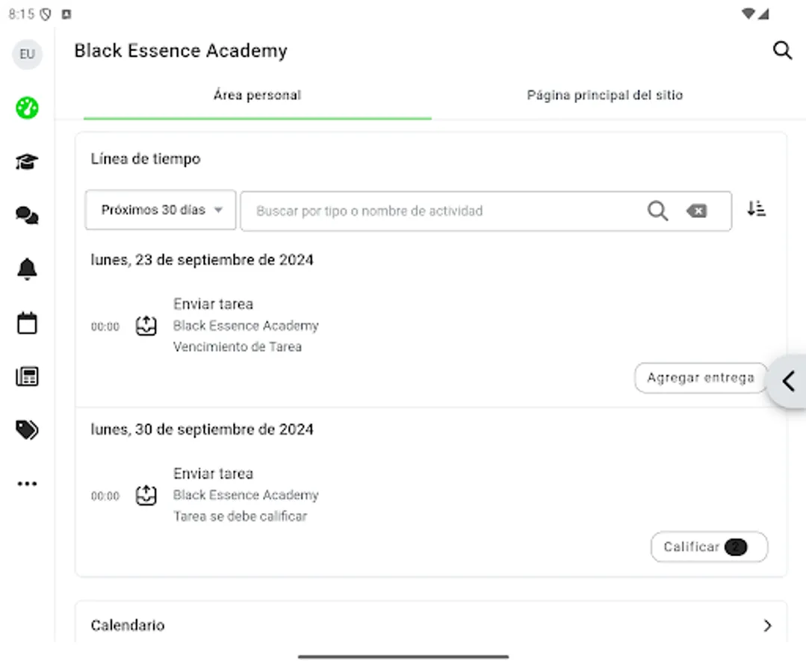View notifications via the bell icon

point(27,269)
